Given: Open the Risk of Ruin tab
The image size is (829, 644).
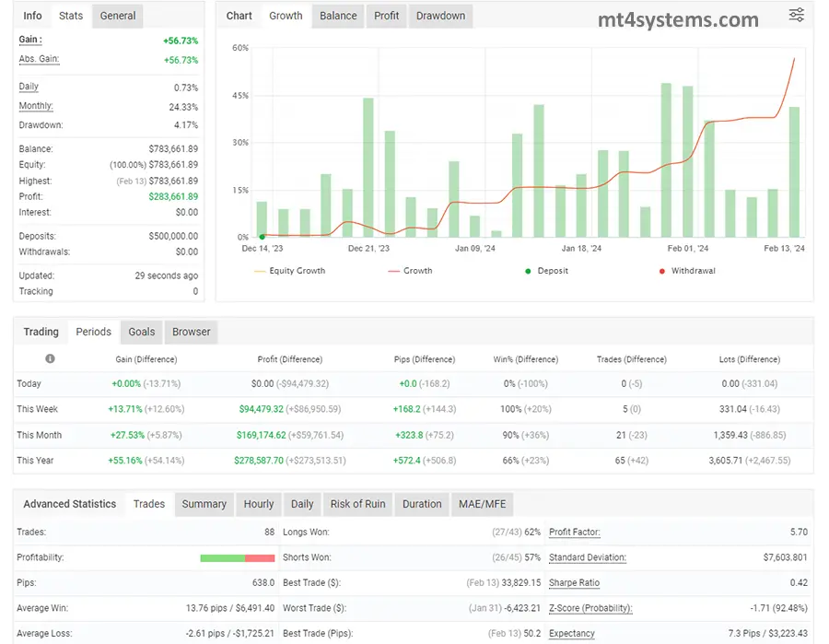Looking at the screenshot, I should point(357,504).
